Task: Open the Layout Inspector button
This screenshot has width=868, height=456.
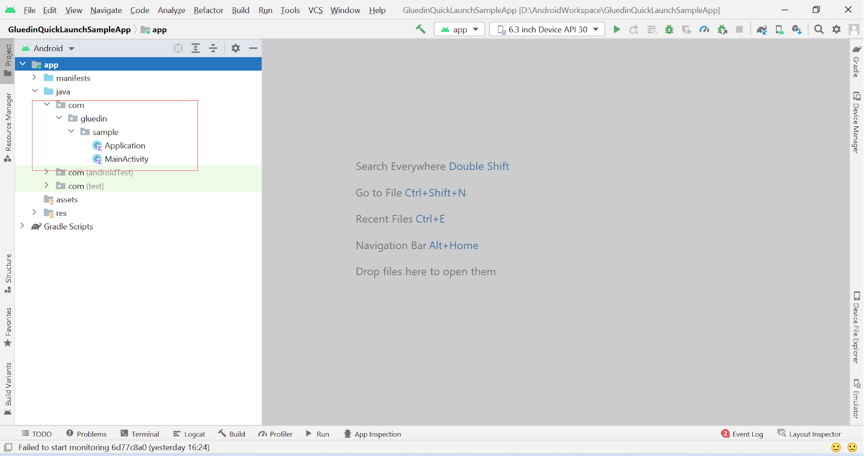Action: [x=809, y=434]
